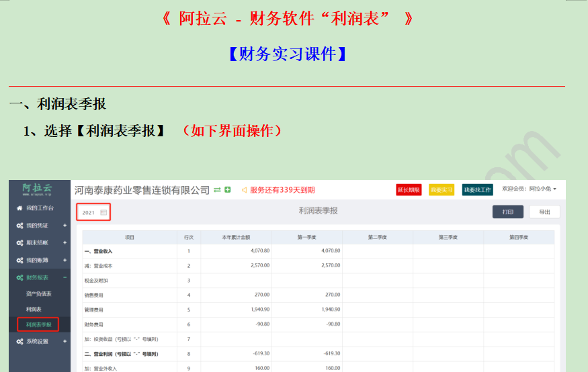The image size is (588, 372).
Task: Click -90.80 in the 本年累计金额 column
Action: tap(263, 324)
